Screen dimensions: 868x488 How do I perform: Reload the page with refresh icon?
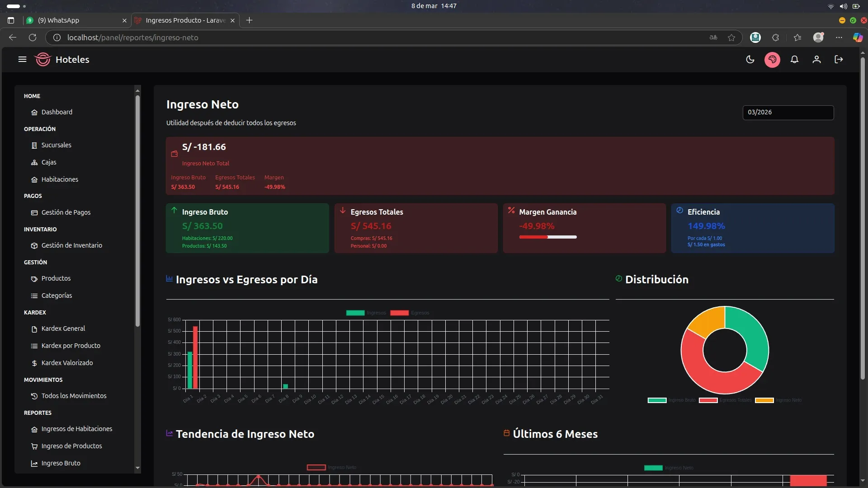[x=33, y=38]
